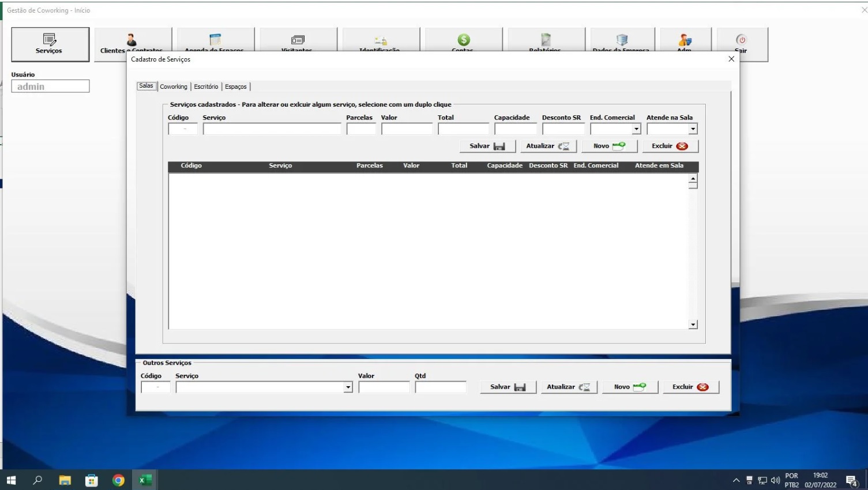This screenshot has height=490, width=868.
Task: Open the Visitantes card icon
Action: click(x=298, y=40)
